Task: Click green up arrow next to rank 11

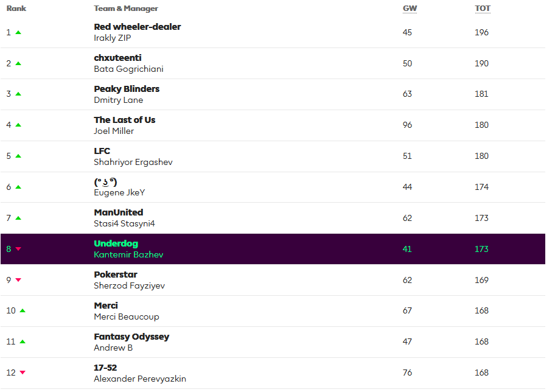Action: coord(23,341)
